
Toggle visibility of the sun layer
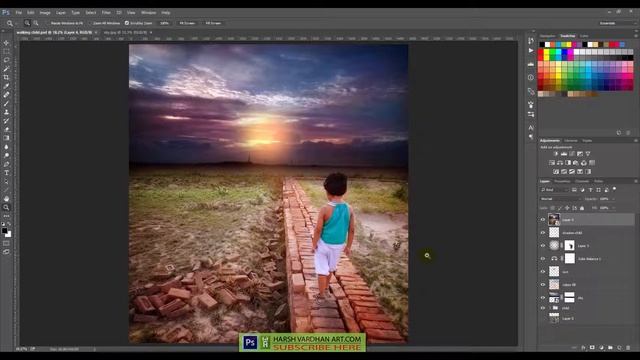pos(543,271)
